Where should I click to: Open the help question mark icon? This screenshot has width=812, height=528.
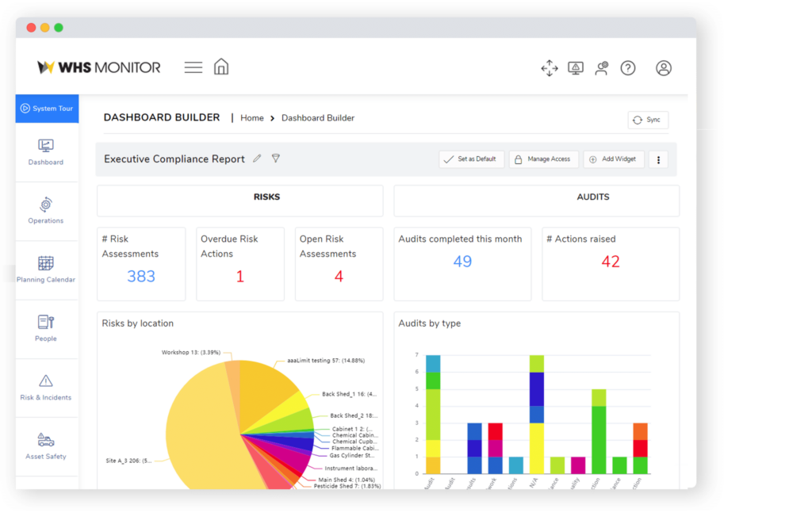[628, 68]
